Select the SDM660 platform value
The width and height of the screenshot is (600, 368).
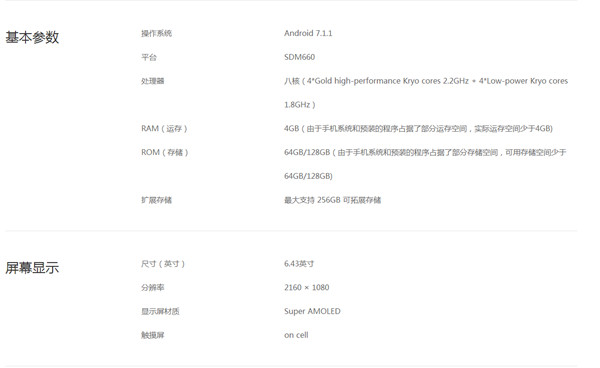pyautogui.click(x=300, y=57)
